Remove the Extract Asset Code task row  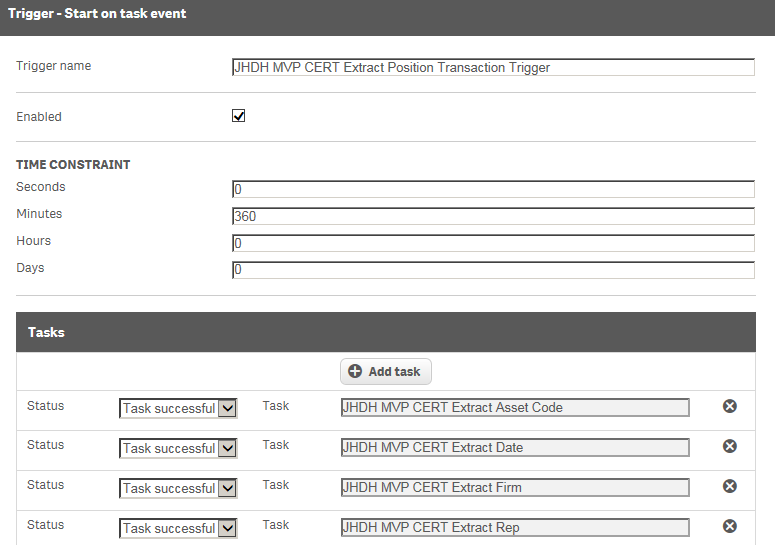(730, 406)
